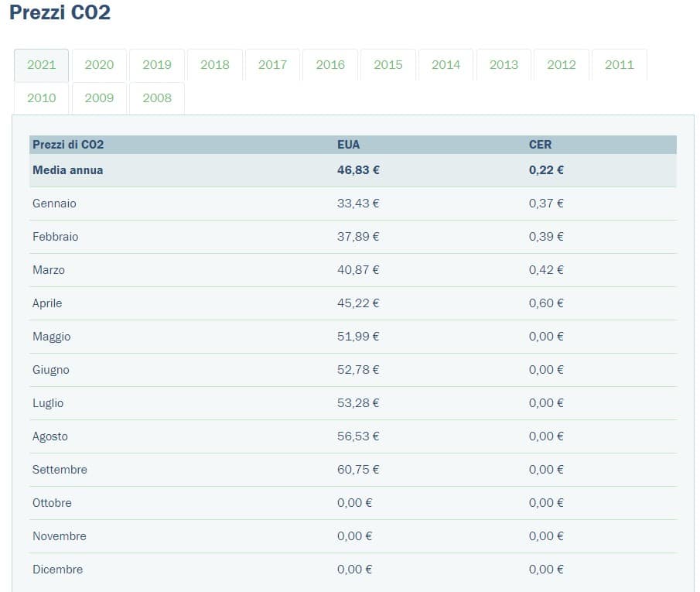Select the Agosto EUA value 56,53 €
700x592 pixels.
pyautogui.click(x=358, y=436)
